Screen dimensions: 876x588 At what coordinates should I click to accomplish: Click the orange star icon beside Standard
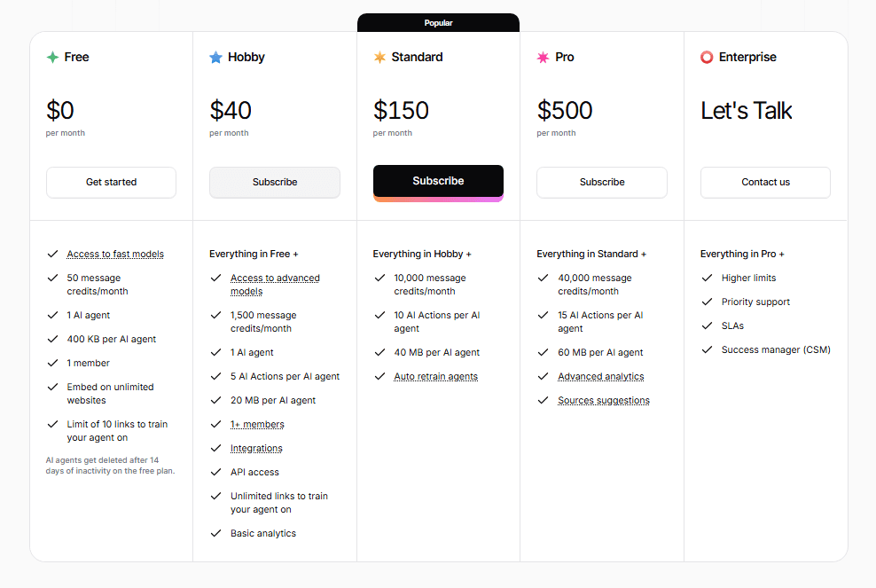tap(379, 58)
